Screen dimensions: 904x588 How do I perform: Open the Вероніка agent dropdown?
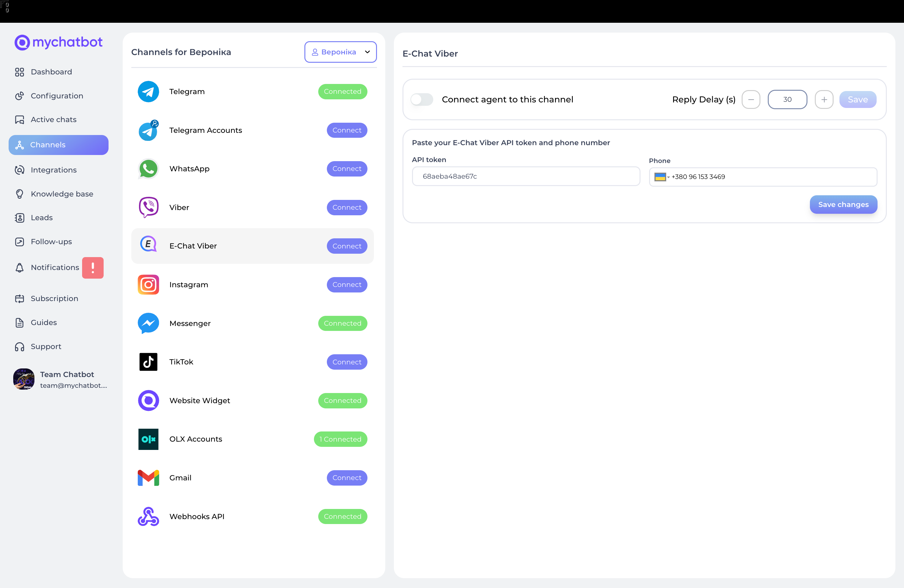pyautogui.click(x=340, y=52)
